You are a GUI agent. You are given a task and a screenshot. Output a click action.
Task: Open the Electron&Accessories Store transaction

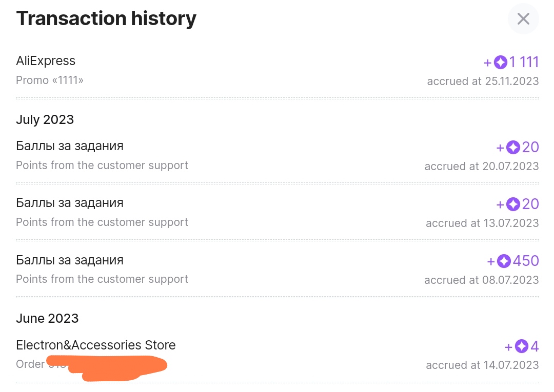click(x=96, y=345)
